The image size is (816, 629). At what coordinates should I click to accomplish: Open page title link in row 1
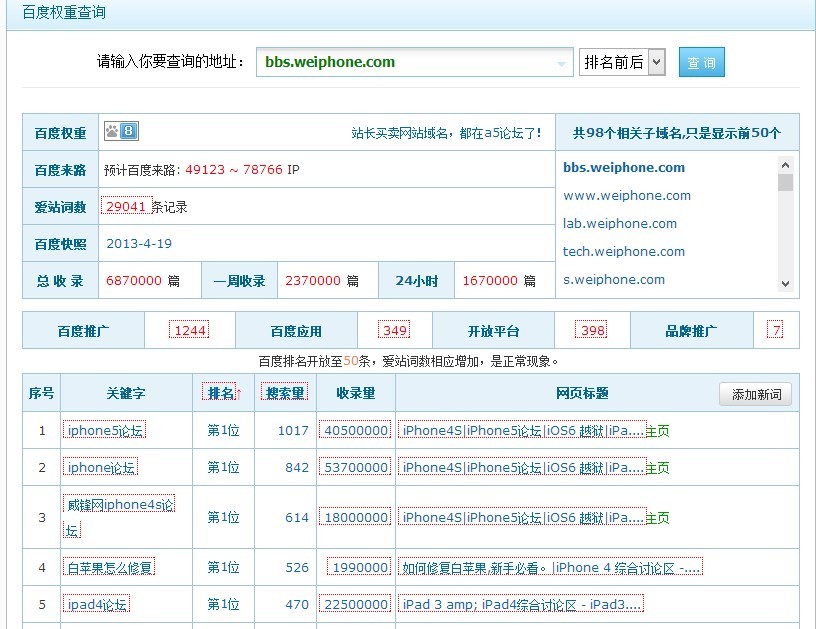[522, 430]
